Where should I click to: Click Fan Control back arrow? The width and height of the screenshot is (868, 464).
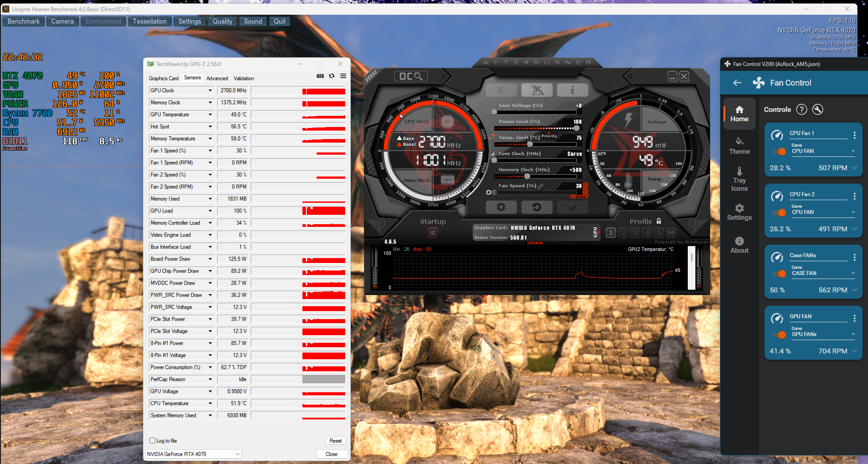[x=737, y=83]
